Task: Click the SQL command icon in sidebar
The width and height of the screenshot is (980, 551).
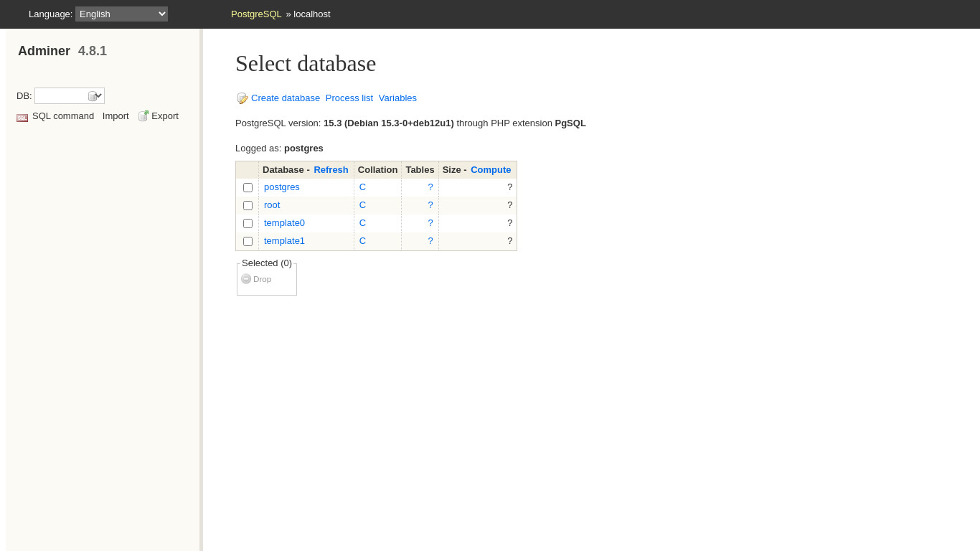Action: point(22,117)
